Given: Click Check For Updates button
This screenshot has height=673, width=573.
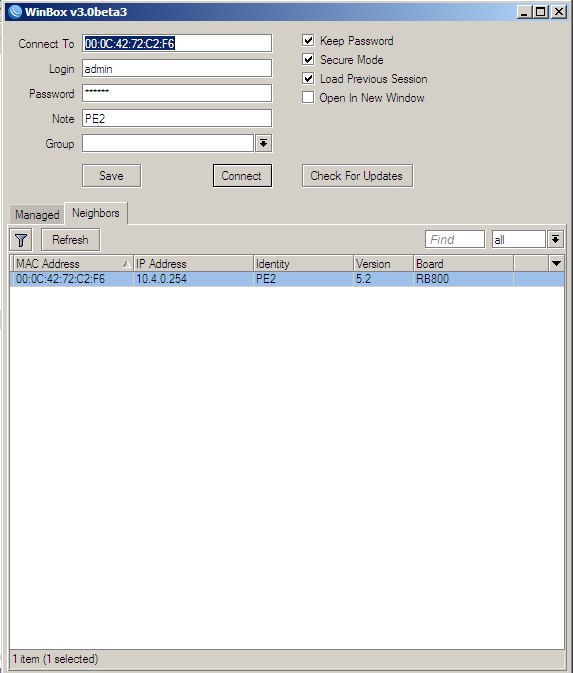Looking at the screenshot, I should (x=358, y=176).
